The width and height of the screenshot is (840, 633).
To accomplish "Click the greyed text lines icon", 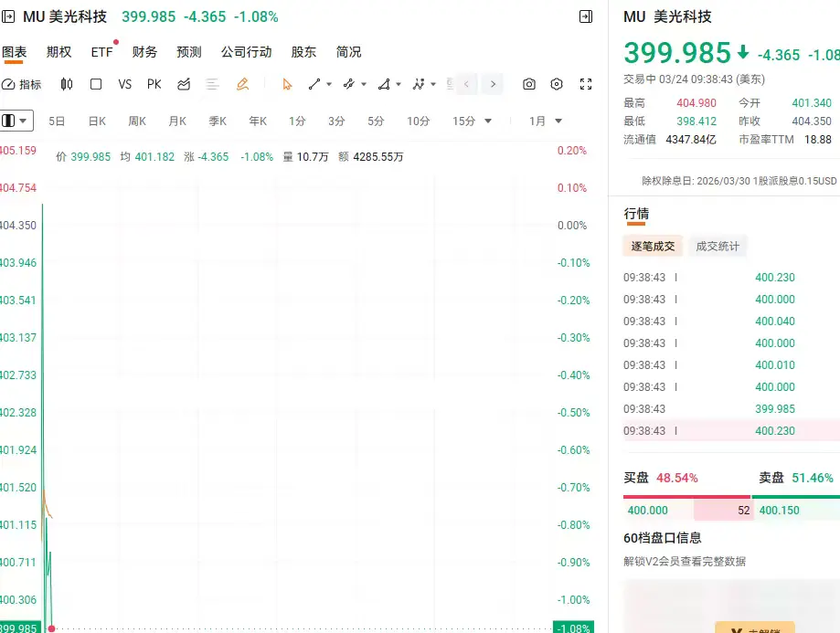I will [x=213, y=84].
